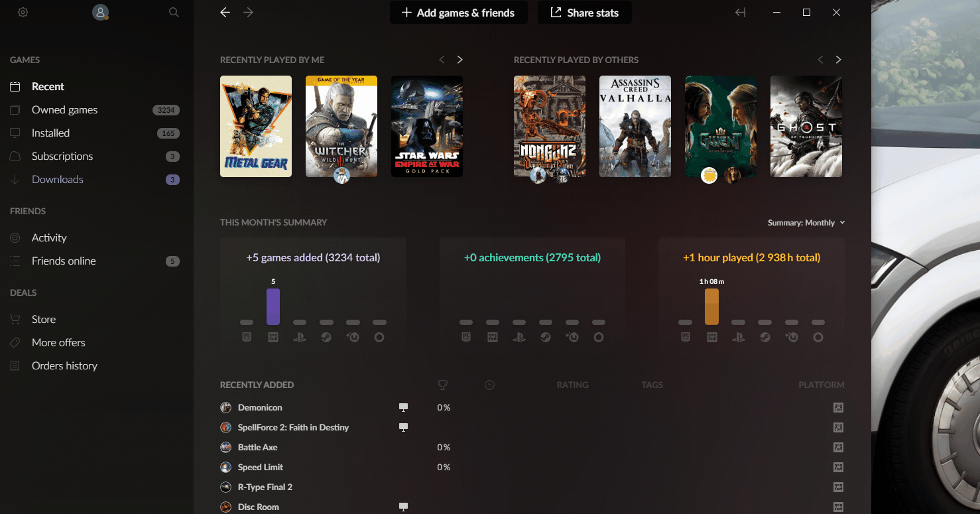Click the Recent calendar icon in sidebar

[x=15, y=86]
